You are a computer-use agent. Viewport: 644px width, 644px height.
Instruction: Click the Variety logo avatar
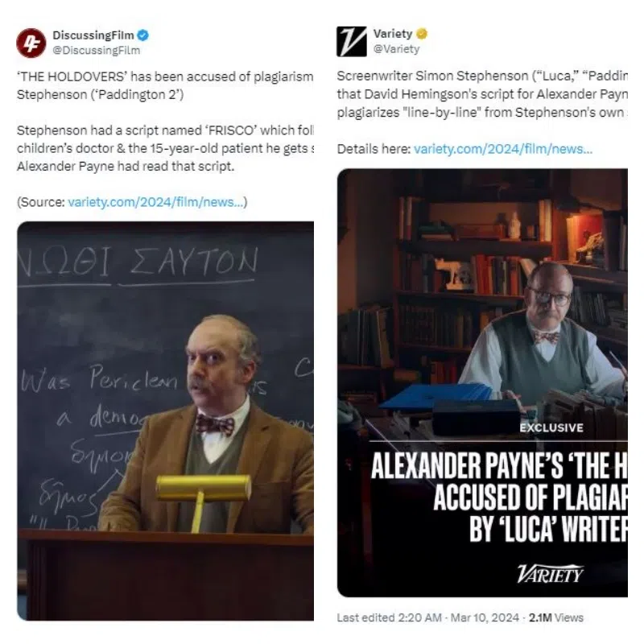[352, 42]
